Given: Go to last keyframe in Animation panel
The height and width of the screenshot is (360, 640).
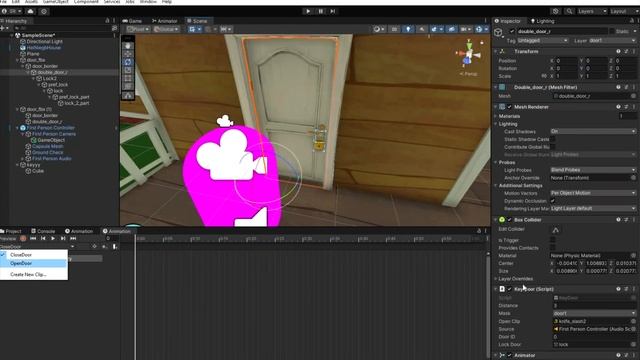Looking at the screenshot, I should [73, 238].
